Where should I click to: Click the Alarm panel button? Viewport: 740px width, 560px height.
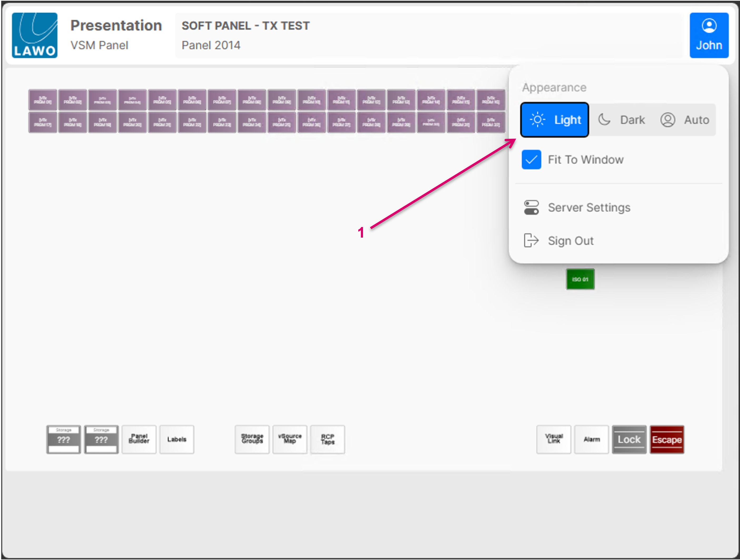click(591, 439)
